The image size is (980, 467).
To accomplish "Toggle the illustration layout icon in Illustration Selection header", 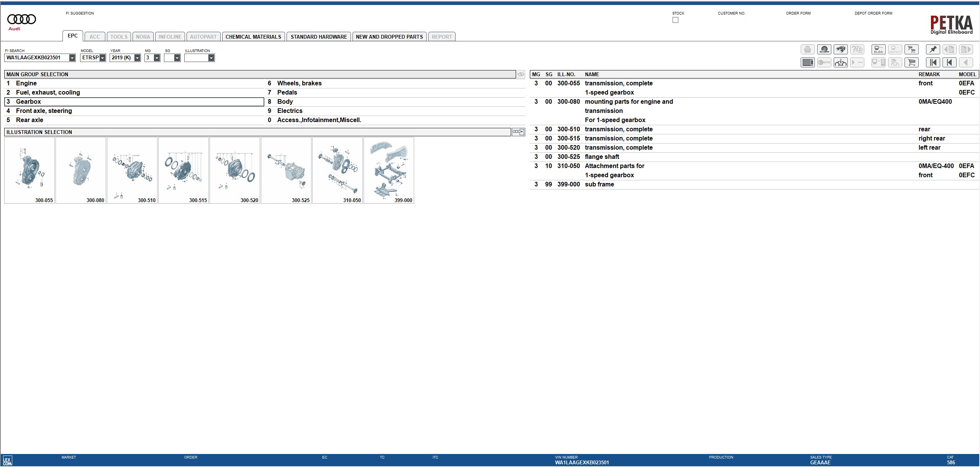I will click(x=518, y=132).
